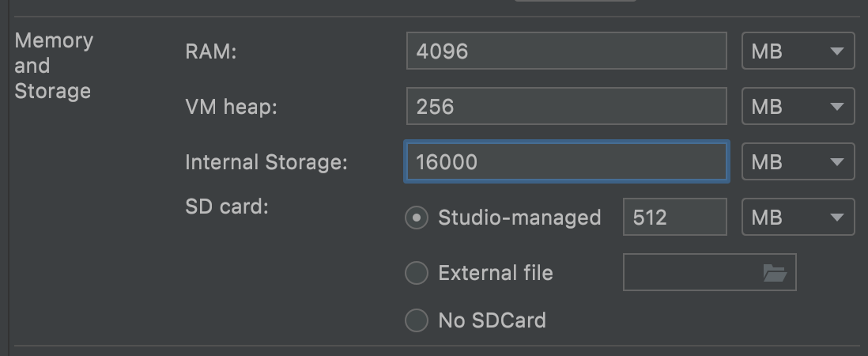Focus the VM heap field showing 256

click(x=566, y=107)
